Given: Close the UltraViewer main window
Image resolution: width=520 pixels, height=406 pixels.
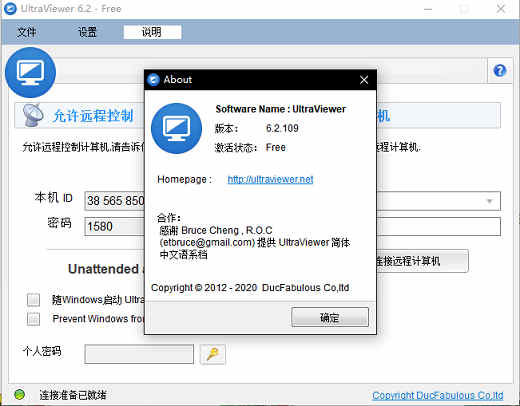Looking at the screenshot, I should (501, 9).
